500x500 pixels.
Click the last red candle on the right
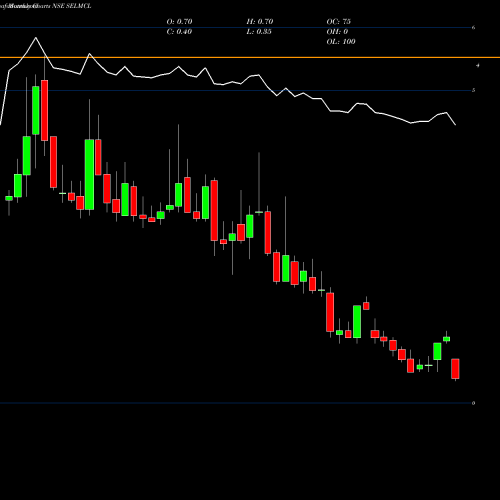[455, 369]
